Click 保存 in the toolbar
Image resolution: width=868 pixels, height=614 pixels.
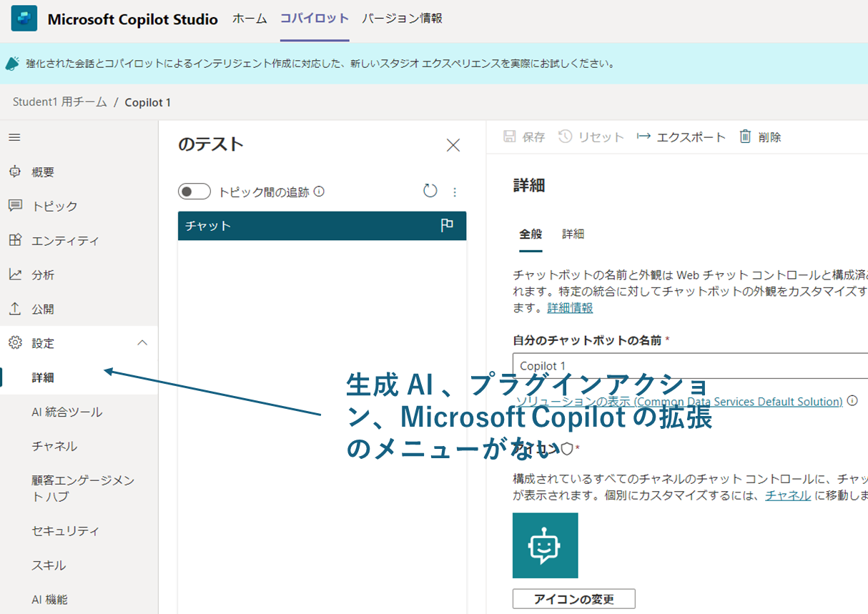[x=524, y=137]
